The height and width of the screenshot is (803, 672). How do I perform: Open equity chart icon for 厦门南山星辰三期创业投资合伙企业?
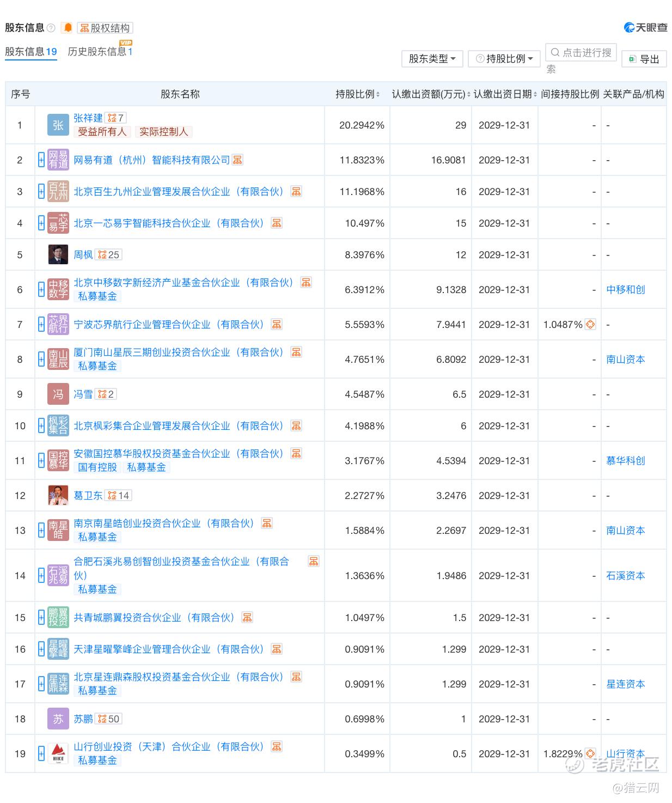[x=296, y=352]
